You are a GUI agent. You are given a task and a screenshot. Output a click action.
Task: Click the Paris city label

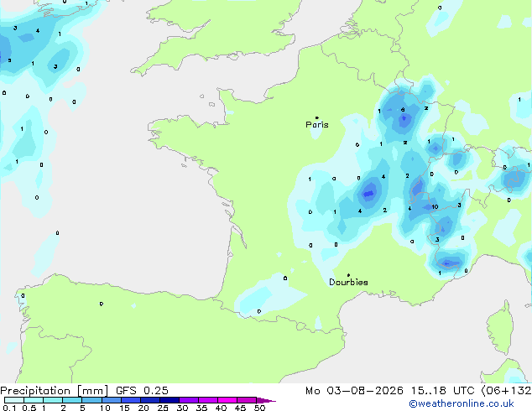(317, 124)
